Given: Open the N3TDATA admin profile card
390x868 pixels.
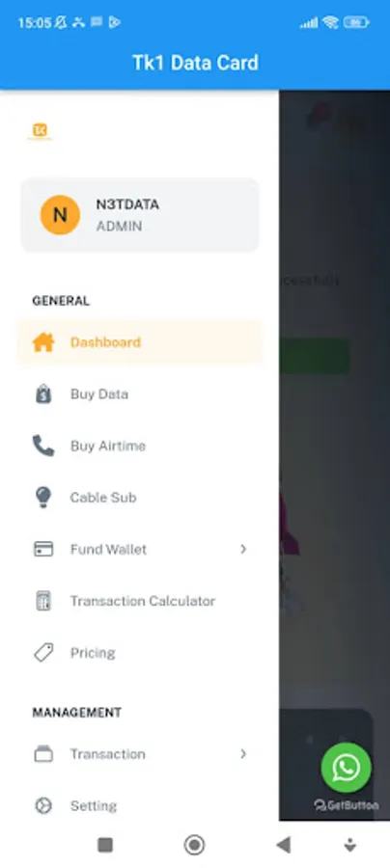Looking at the screenshot, I should click(x=140, y=215).
